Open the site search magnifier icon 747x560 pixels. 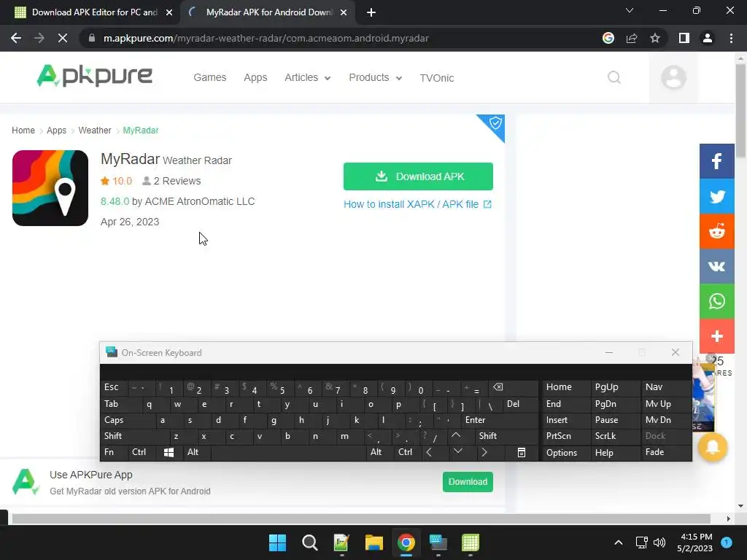pos(614,77)
